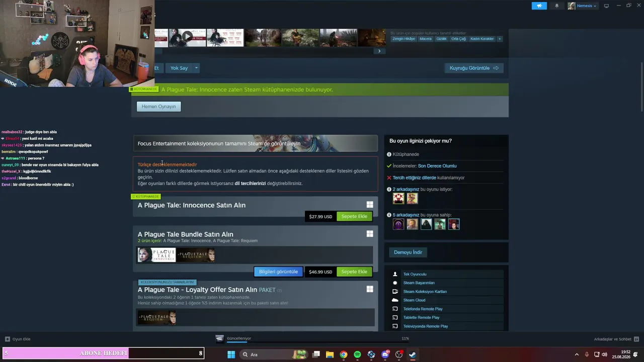The width and height of the screenshot is (644, 362).
Task: Click the Steam Koleksiyon Kartları cards icon
Action: tap(395, 292)
